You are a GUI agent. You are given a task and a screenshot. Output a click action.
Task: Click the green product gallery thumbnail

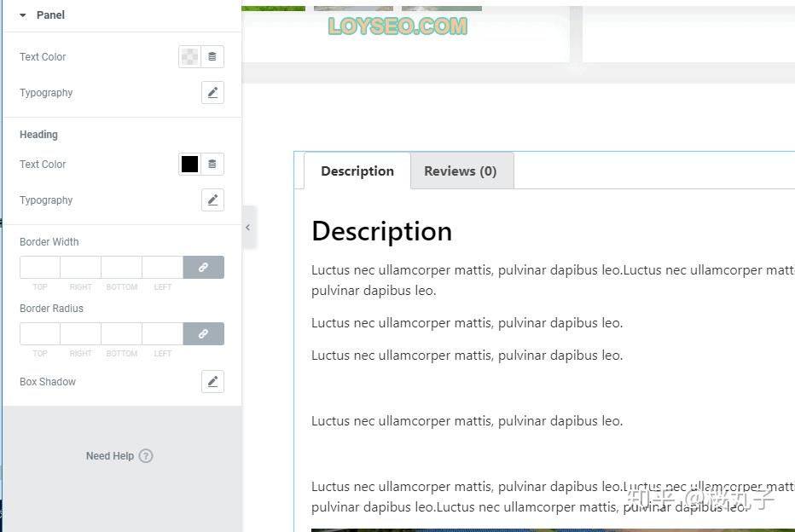(x=273, y=9)
